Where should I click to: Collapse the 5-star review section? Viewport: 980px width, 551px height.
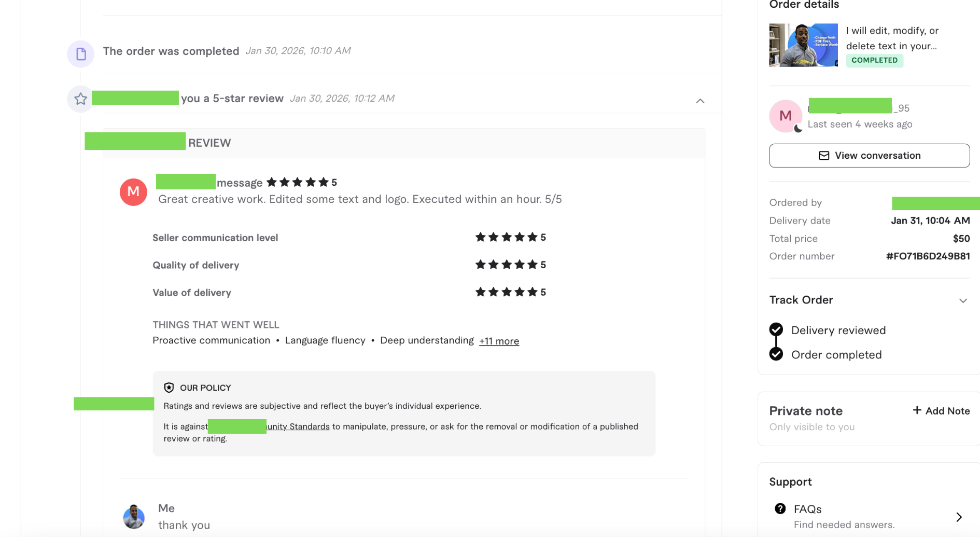point(700,101)
